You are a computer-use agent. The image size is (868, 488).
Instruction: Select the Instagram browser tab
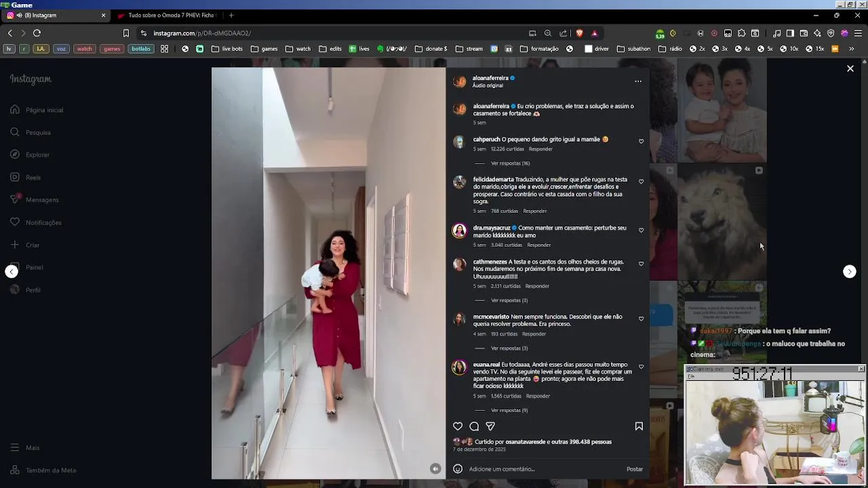click(x=56, y=15)
